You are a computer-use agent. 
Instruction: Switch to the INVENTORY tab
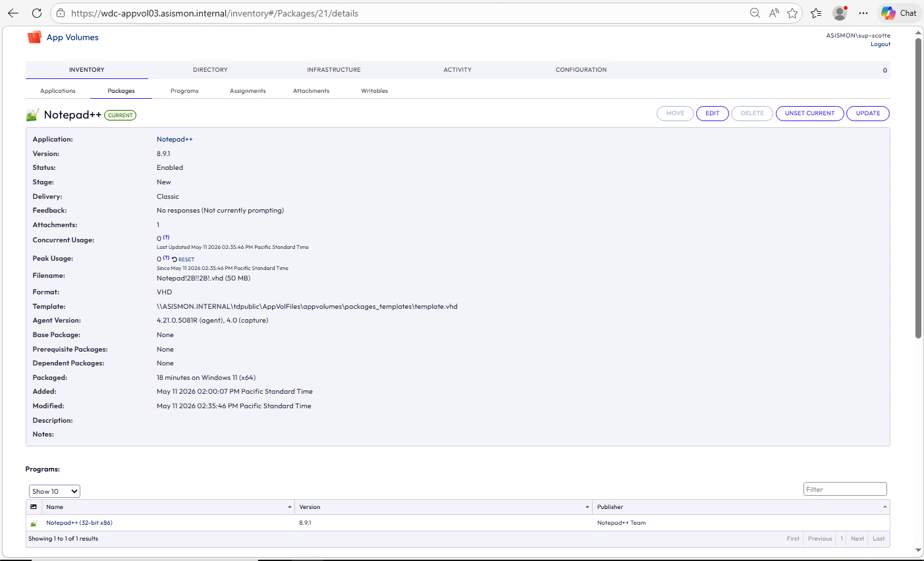pyautogui.click(x=87, y=70)
